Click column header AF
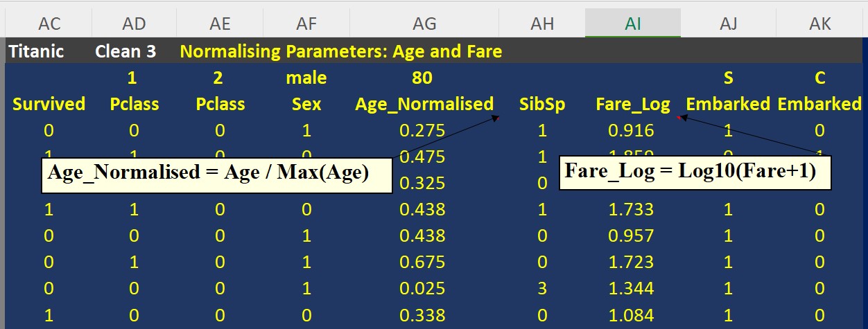This screenshot has height=329, width=868. (306, 24)
